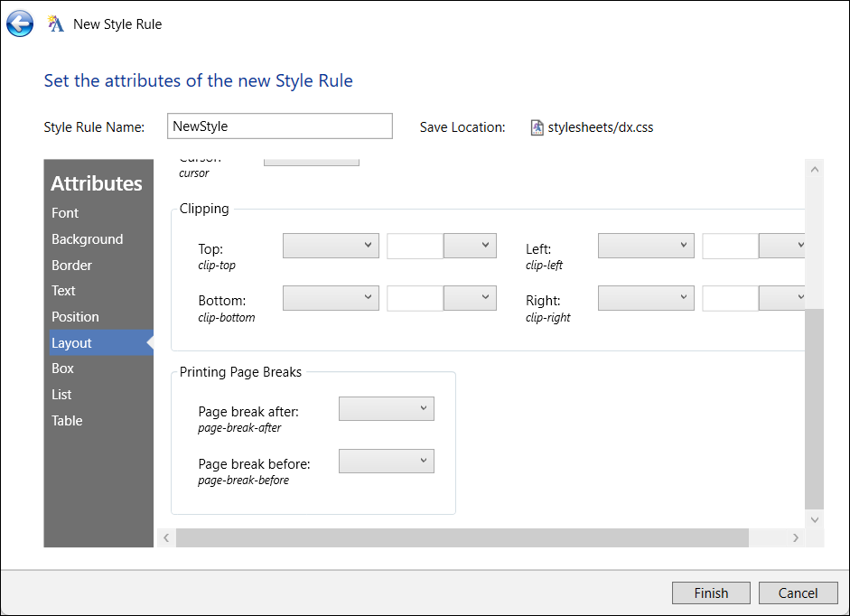Switch to the Background attributes tab

pyautogui.click(x=87, y=239)
